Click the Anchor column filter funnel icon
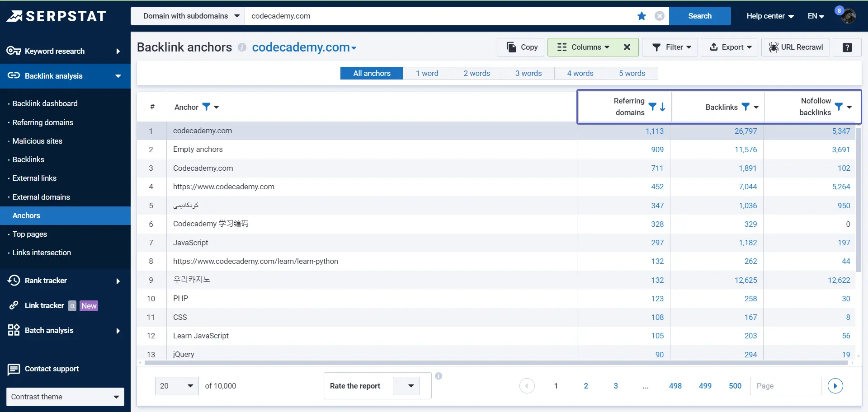 pos(206,107)
